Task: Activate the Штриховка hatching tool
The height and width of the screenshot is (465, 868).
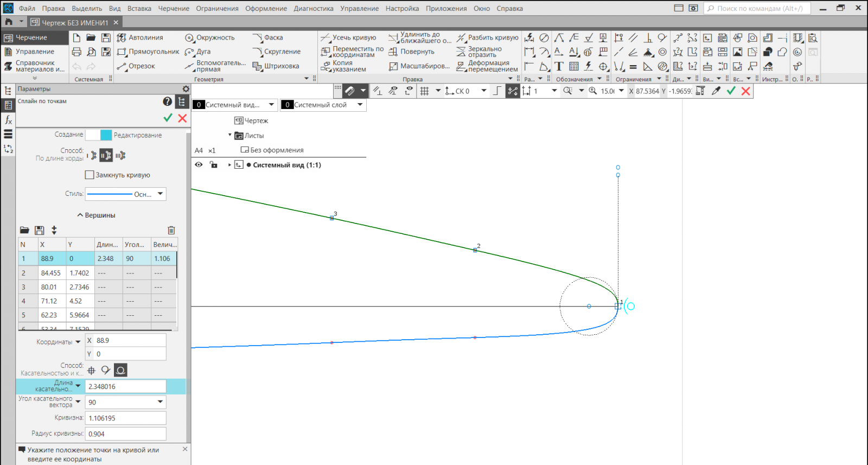Action: 276,66
